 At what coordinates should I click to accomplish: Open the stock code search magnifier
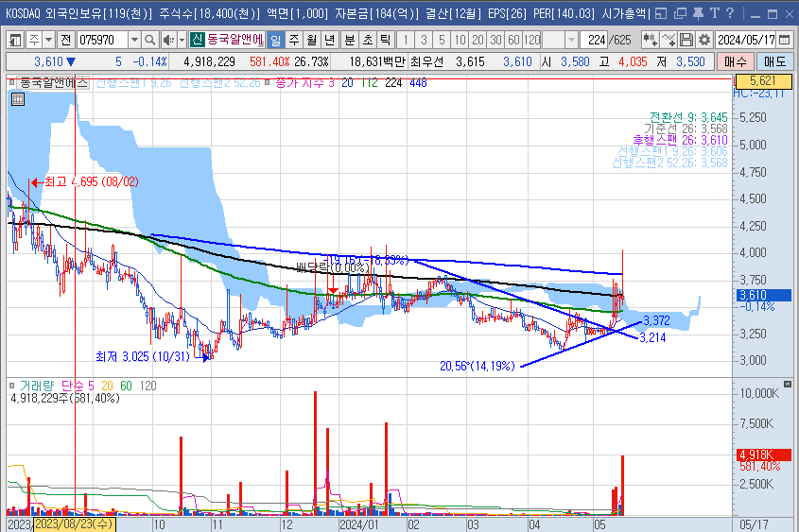[x=149, y=39]
